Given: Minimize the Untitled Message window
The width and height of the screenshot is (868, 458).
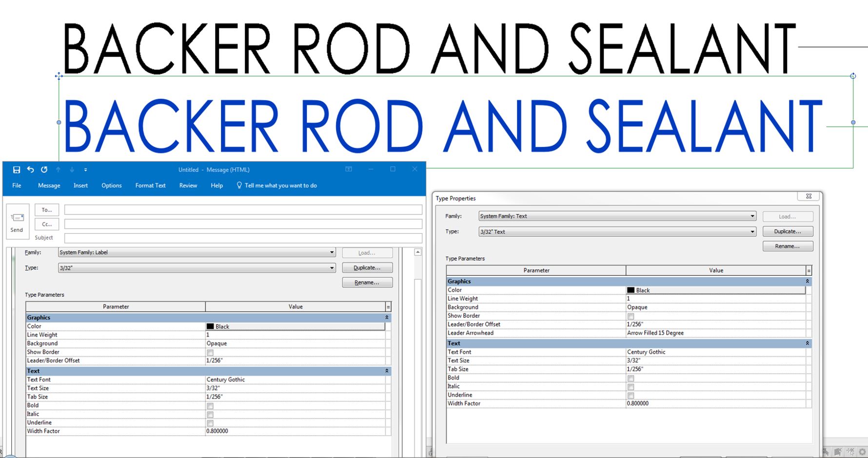Looking at the screenshot, I should pyautogui.click(x=371, y=169).
